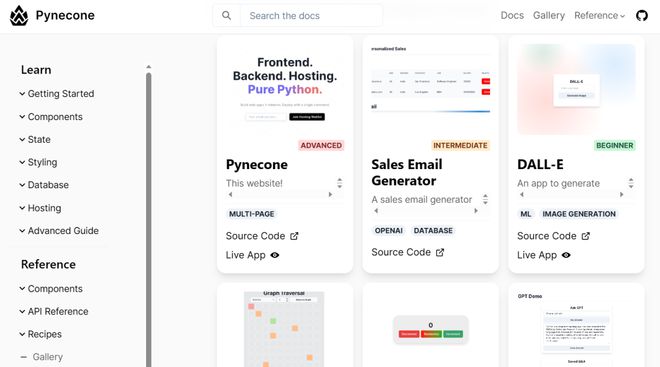This screenshot has height=367, width=660.
Task: Click right scroll arrow in Sales Email description
Action: [x=476, y=211]
